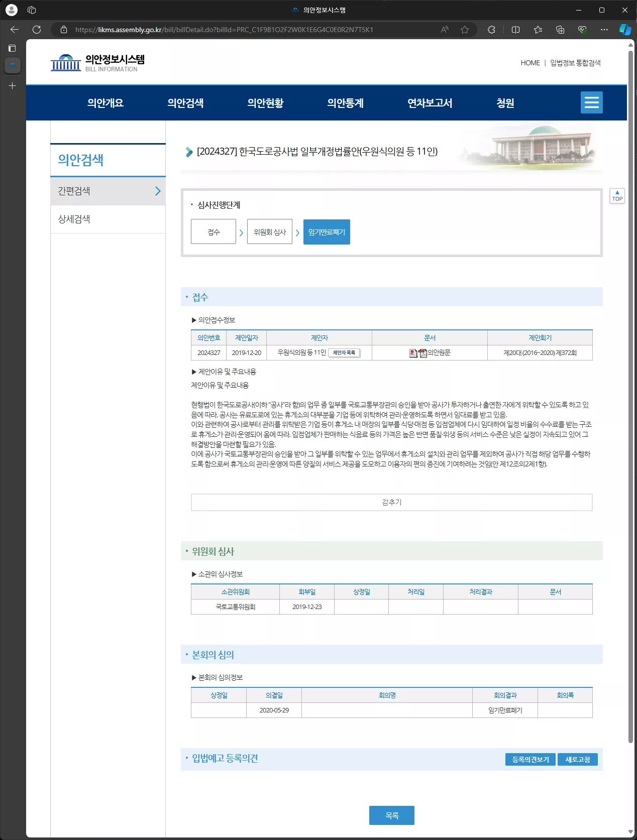Open workspaces icon in title bar
The height and width of the screenshot is (840, 637).
[x=32, y=10]
